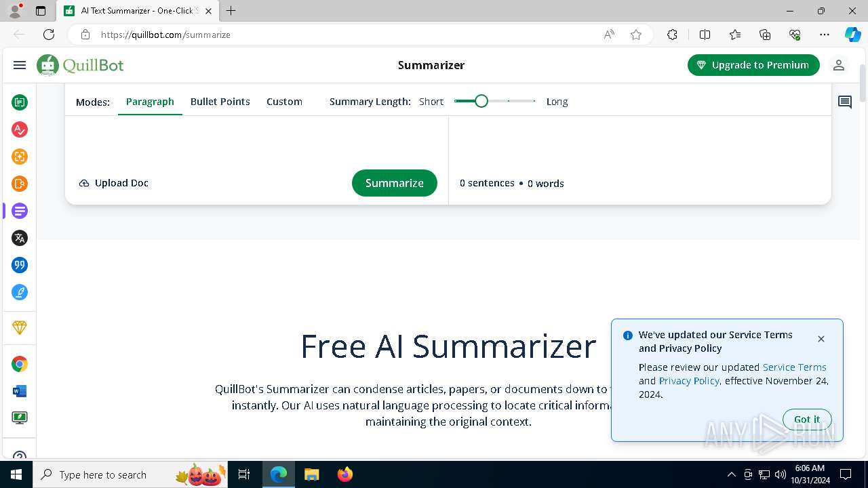This screenshot has width=868, height=488.
Task: View site information lock icon
Action: (x=85, y=35)
